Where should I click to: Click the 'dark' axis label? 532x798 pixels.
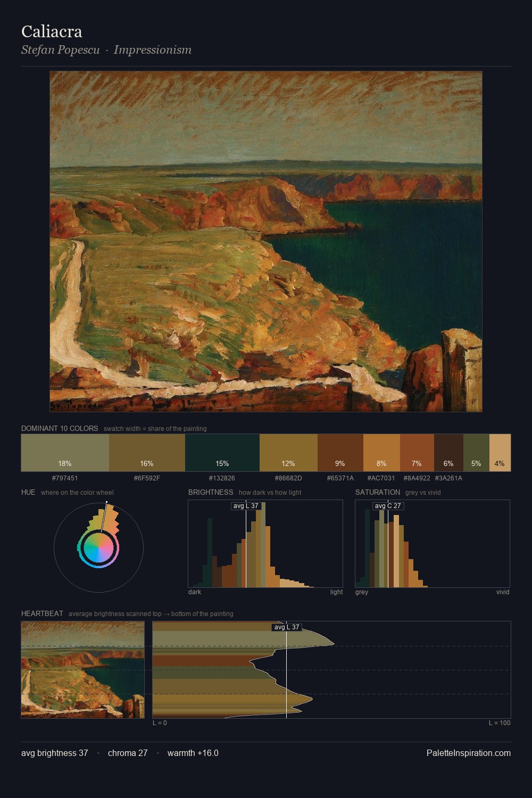pyautogui.click(x=195, y=592)
